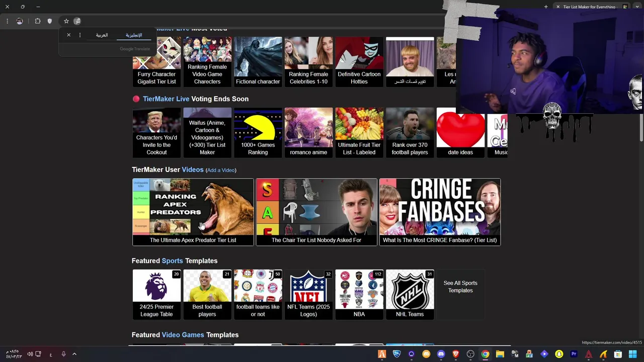Click the Add a Video link
Screen dimensions: 644x362
tap(221, 170)
